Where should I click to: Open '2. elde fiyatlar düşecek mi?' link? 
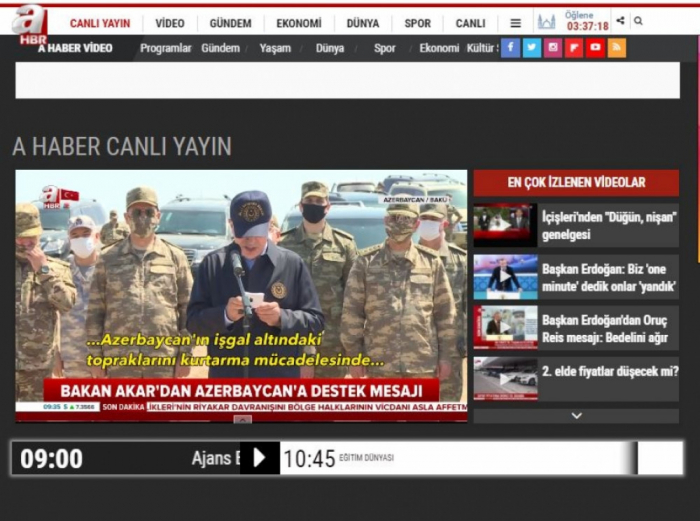[610, 371]
